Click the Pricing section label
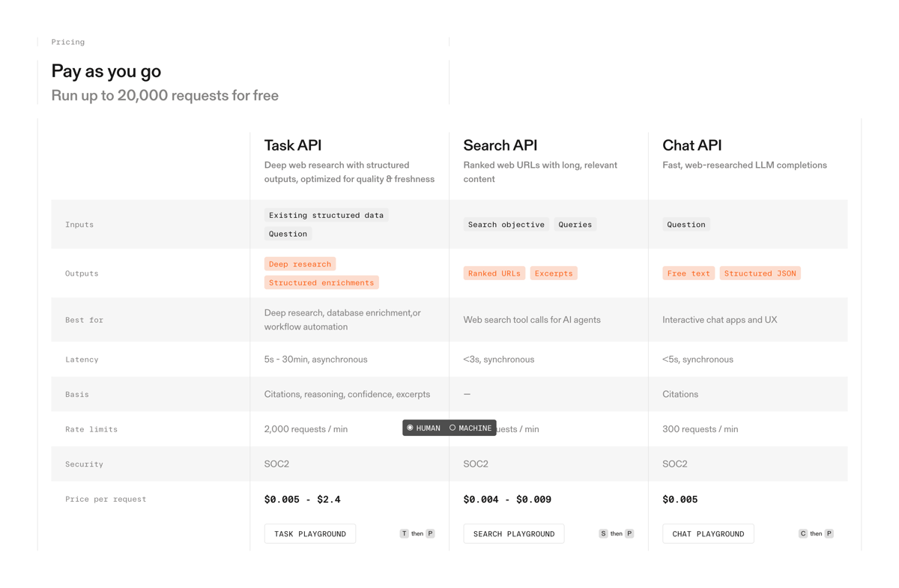 click(67, 42)
